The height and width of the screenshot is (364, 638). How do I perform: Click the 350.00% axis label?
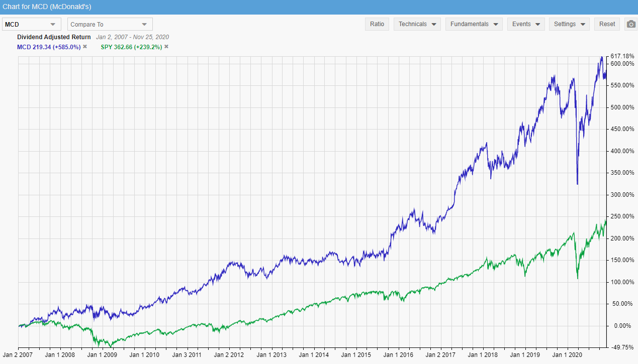click(x=622, y=173)
